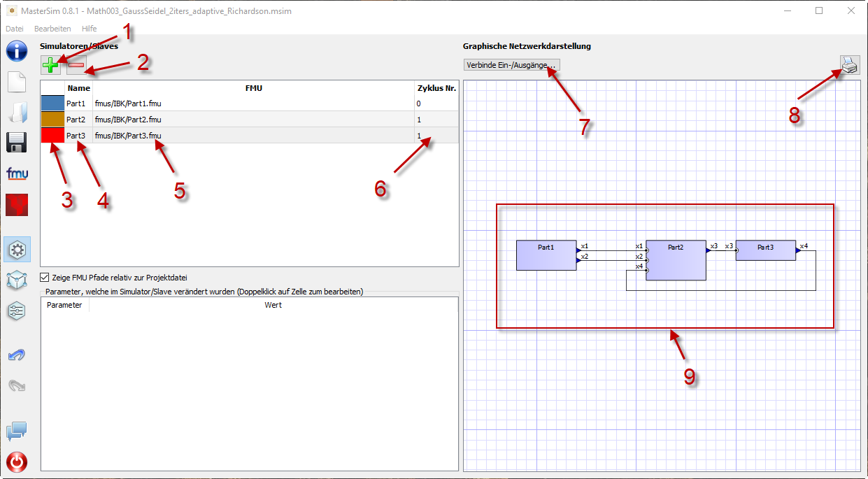Click the red square sidebar icon
The width and height of the screenshot is (868, 479).
click(17, 205)
